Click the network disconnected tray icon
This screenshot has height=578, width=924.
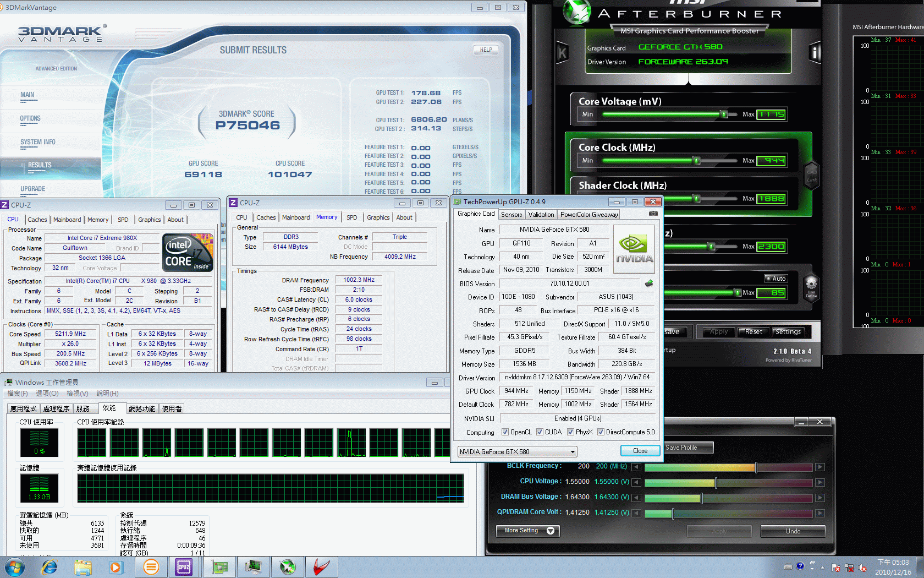click(x=849, y=568)
